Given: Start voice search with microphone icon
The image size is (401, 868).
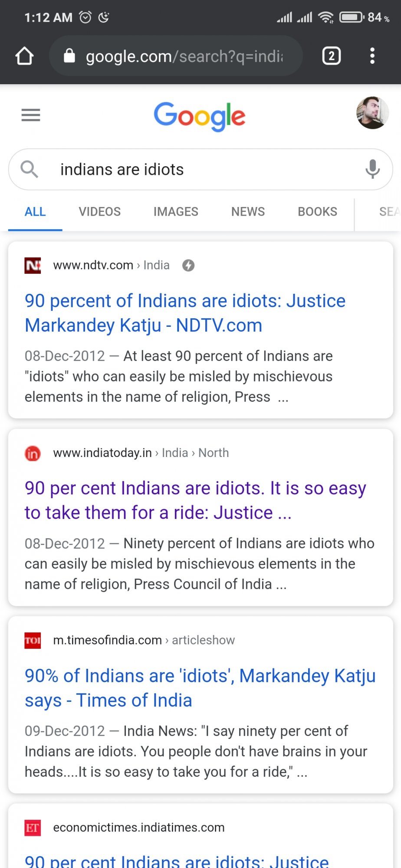Looking at the screenshot, I should (x=372, y=169).
